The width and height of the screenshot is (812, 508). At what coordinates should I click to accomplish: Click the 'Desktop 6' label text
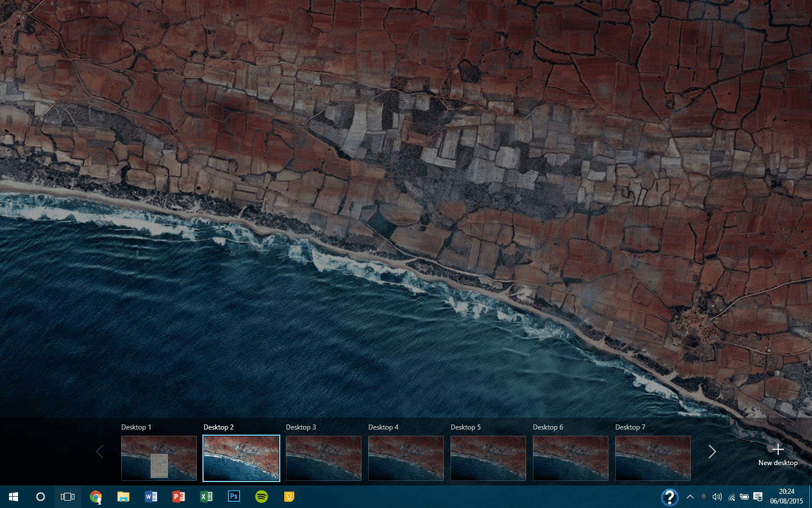click(x=548, y=427)
